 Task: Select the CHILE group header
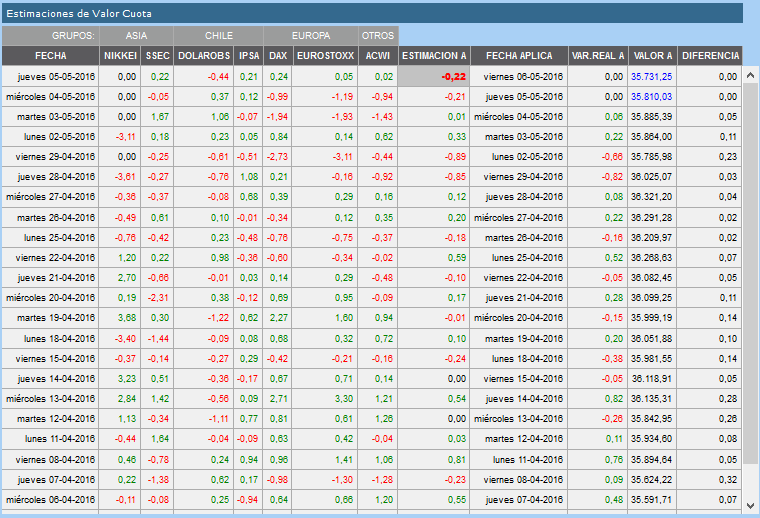pos(219,36)
